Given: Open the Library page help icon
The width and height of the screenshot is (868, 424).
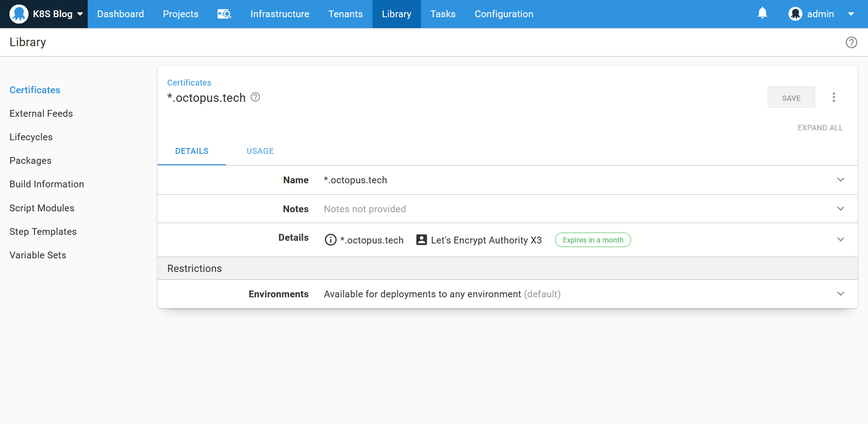Looking at the screenshot, I should [851, 43].
